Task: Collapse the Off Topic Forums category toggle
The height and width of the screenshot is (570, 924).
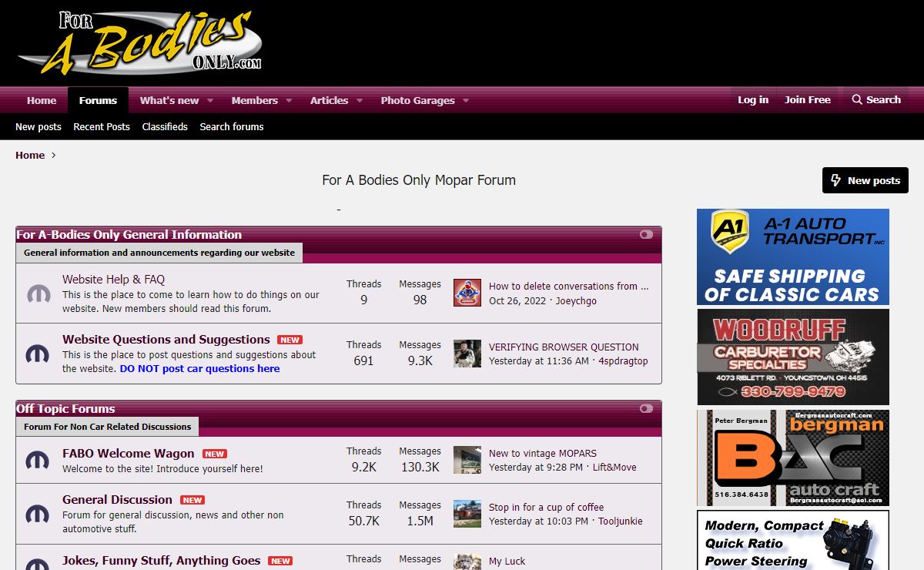Action: [x=646, y=408]
